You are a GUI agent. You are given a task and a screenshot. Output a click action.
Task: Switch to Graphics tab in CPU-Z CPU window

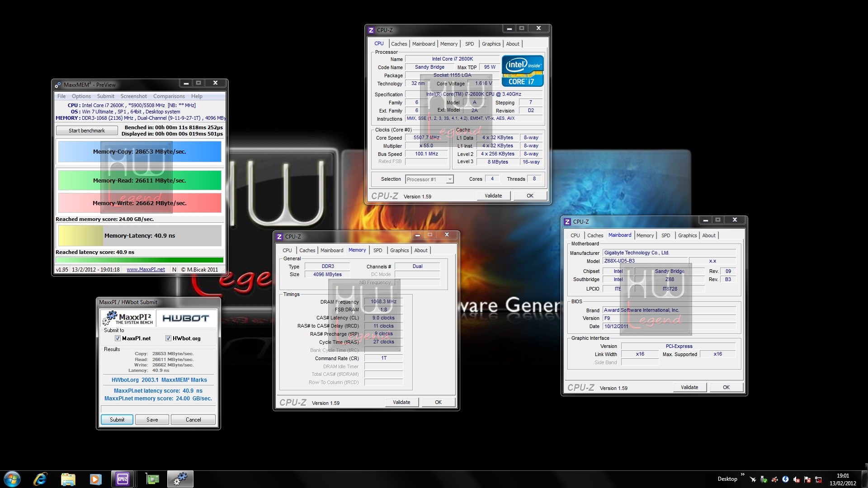click(491, 44)
